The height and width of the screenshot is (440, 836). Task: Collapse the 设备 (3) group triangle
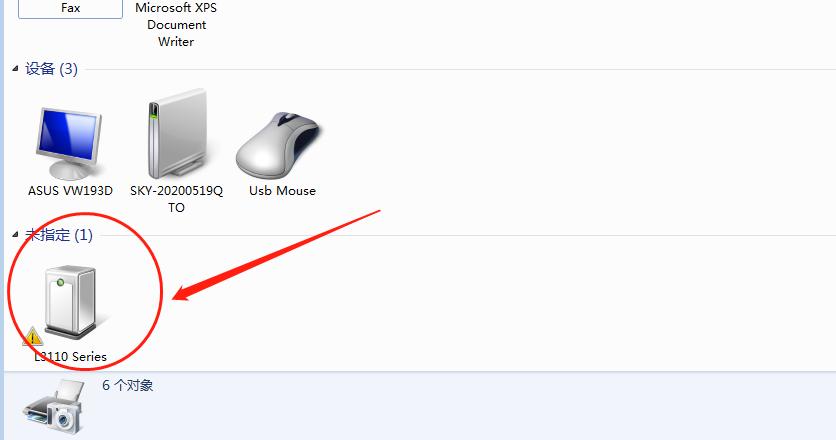[15, 69]
